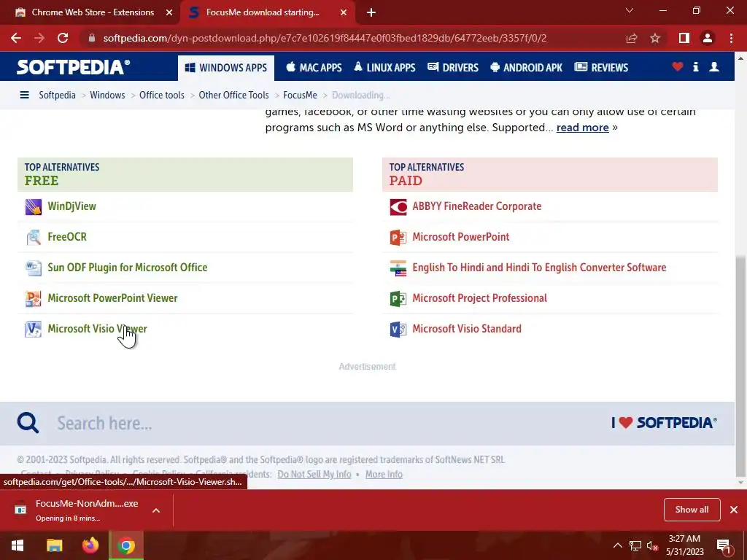747x560 pixels.
Task: Click the FocusMe breadcrumb
Action: click(x=300, y=95)
